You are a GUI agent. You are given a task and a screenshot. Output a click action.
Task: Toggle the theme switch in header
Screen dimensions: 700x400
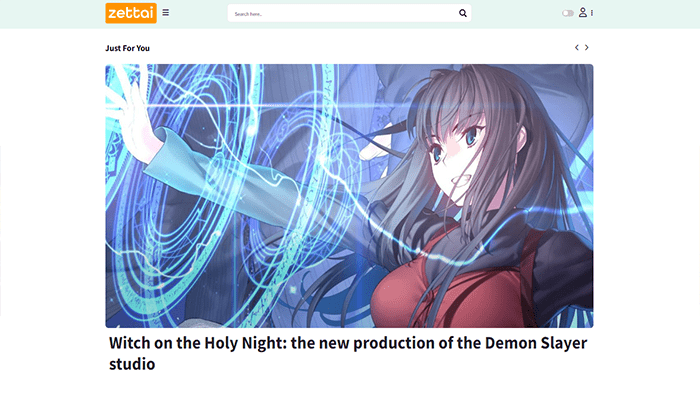[567, 13]
